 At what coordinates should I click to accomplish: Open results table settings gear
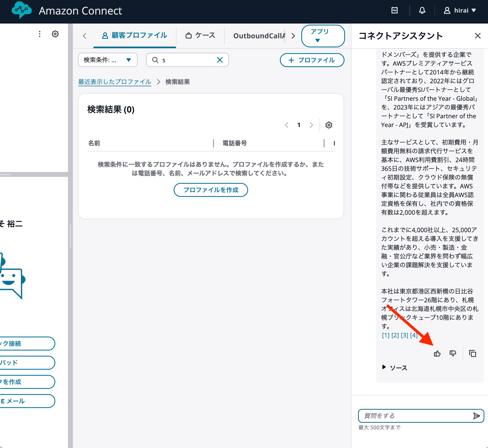point(329,125)
